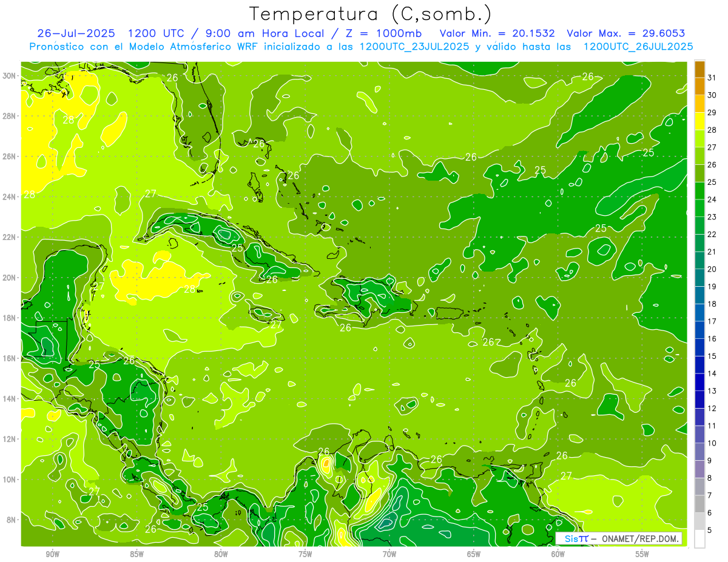Image resolution: width=728 pixels, height=562 pixels.
Task: Click the '23' label on color scale
Action: (712, 217)
